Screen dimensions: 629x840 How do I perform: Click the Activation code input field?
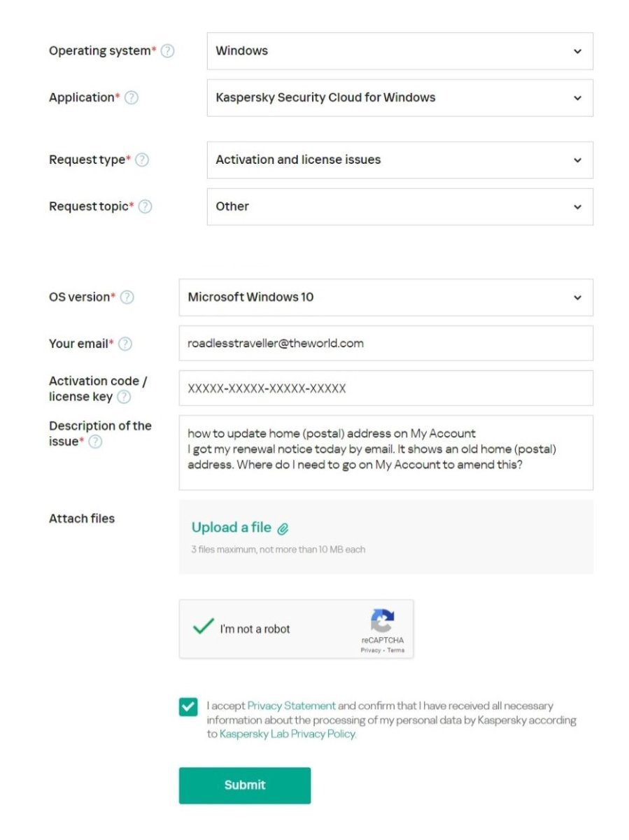386,388
